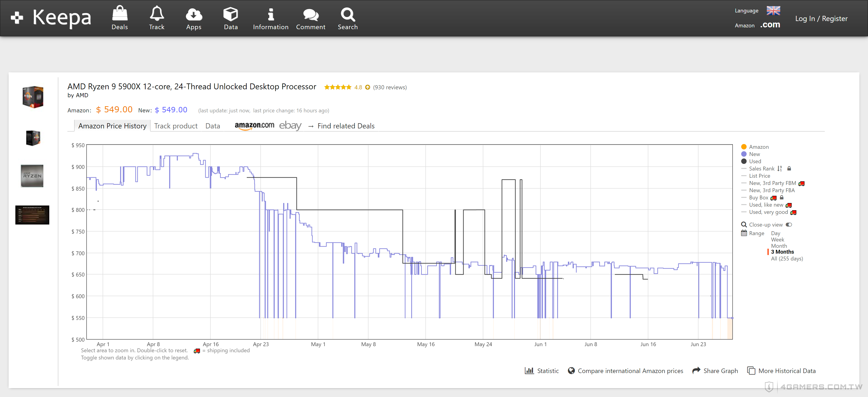Screen dimensions: 868x397
Task: Click the Share Graph arrow icon
Action: point(696,370)
